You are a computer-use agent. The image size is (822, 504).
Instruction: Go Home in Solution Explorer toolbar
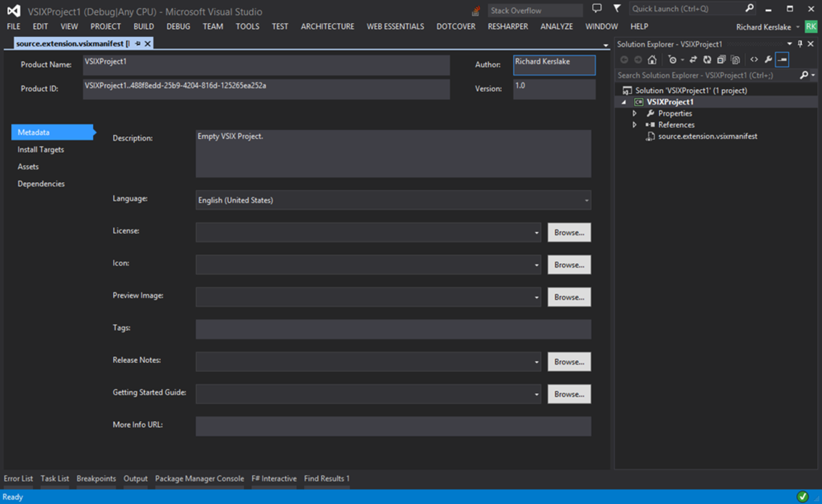coord(652,60)
